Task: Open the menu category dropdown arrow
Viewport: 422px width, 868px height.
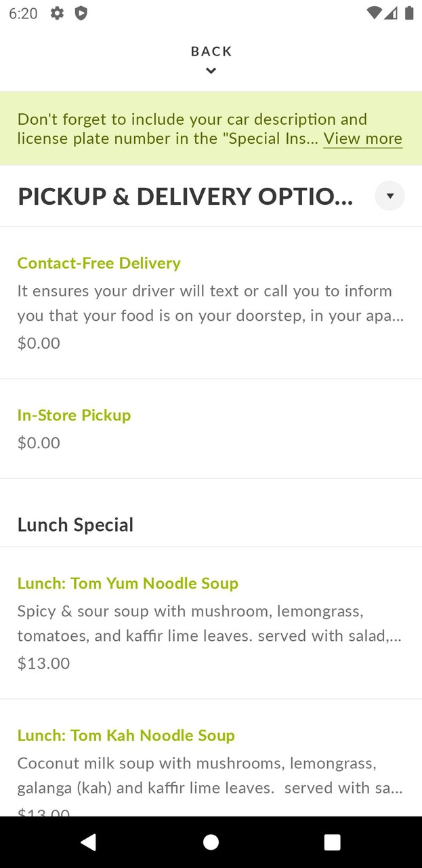Action: (389, 196)
